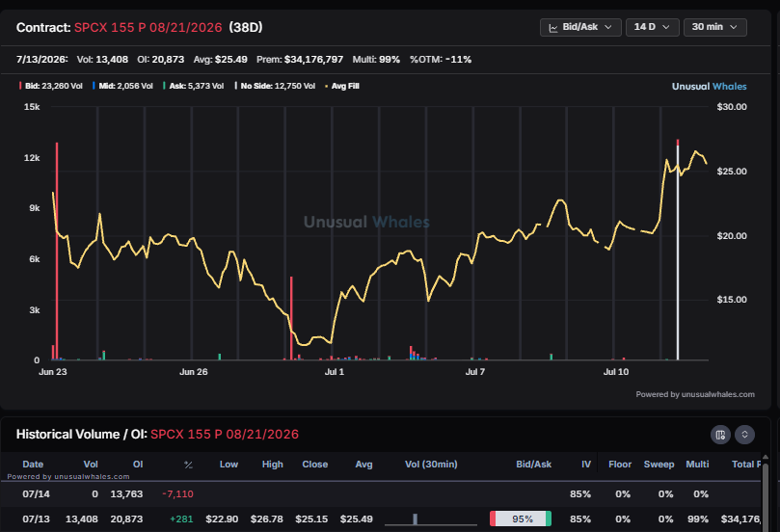Sort table by Low column
Image resolution: width=780 pixels, height=532 pixels.
click(x=229, y=465)
